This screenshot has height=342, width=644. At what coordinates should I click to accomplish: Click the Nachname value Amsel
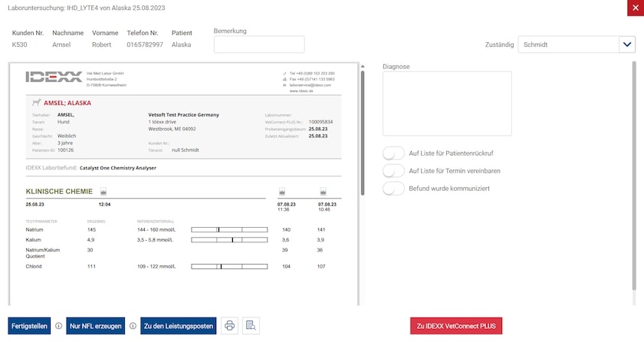tap(61, 44)
